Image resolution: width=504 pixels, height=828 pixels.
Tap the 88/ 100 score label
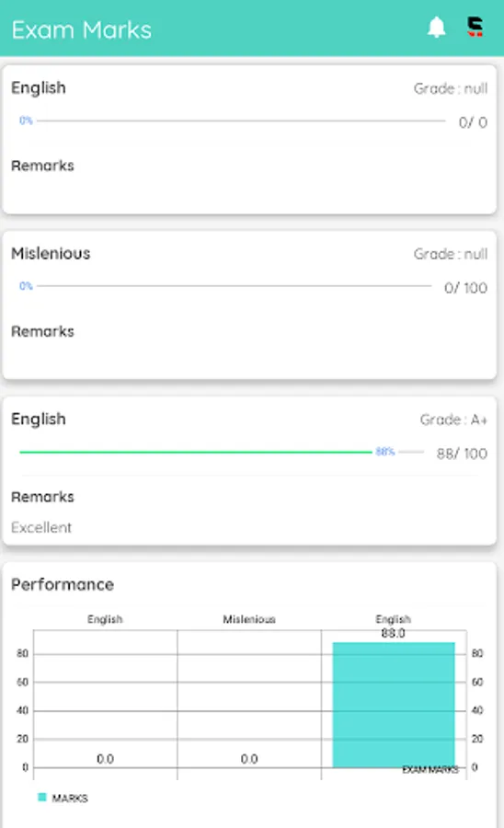point(462,454)
